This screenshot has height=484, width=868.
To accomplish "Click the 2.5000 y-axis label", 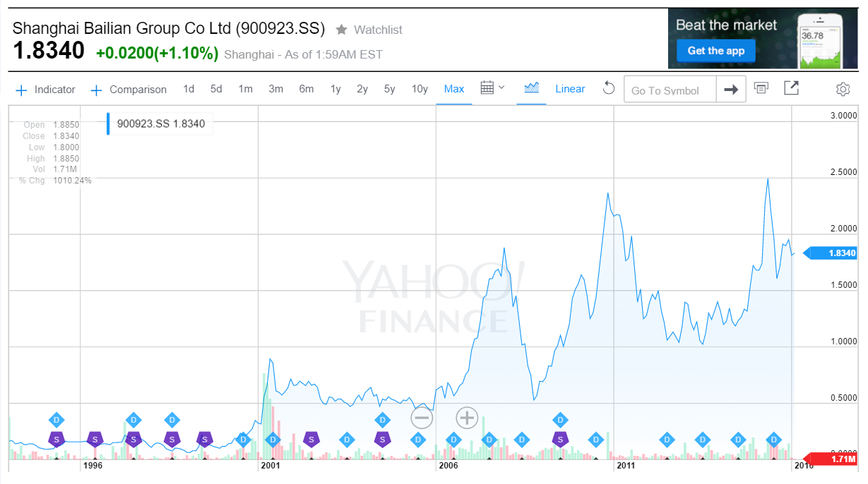I will (844, 172).
